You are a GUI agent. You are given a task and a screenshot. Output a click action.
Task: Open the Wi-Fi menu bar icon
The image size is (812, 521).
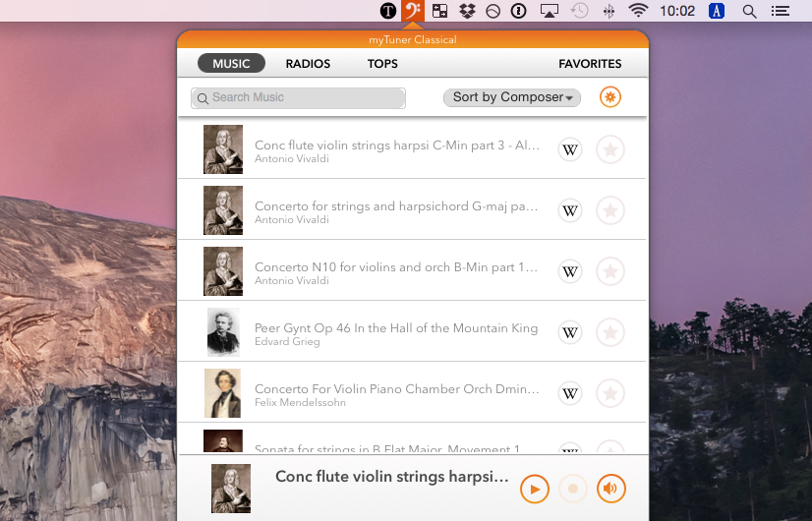(x=638, y=11)
